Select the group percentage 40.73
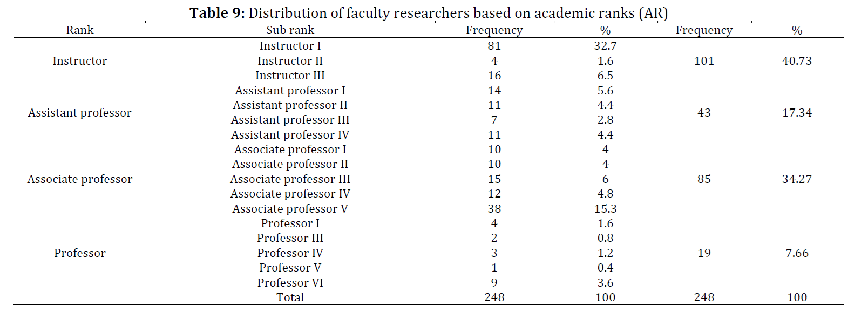The height and width of the screenshot is (312, 868). tap(797, 61)
